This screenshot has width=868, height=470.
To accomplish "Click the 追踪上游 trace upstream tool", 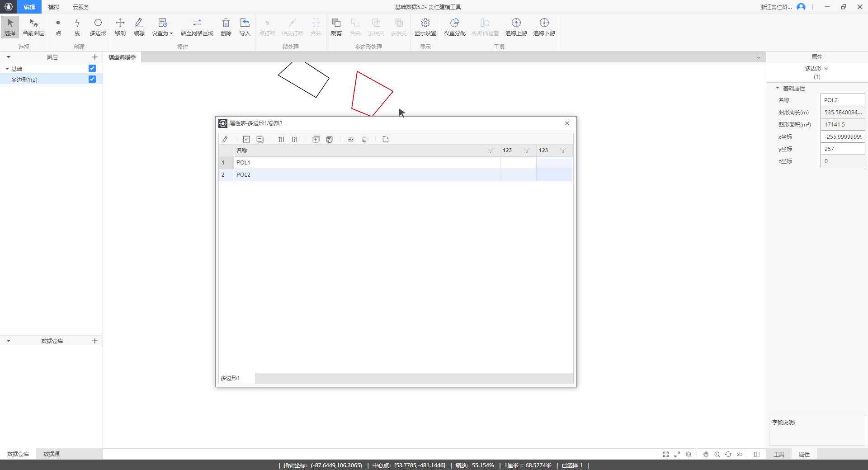I will [x=516, y=27].
